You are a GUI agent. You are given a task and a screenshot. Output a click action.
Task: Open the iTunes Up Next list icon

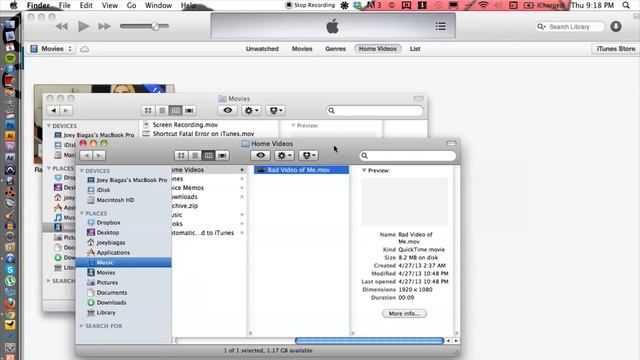point(440,27)
